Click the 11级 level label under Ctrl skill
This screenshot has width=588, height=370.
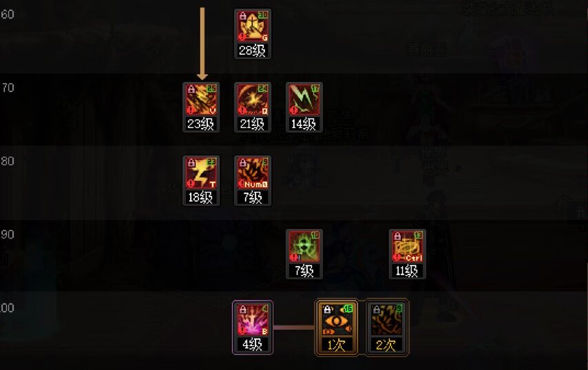407,270
